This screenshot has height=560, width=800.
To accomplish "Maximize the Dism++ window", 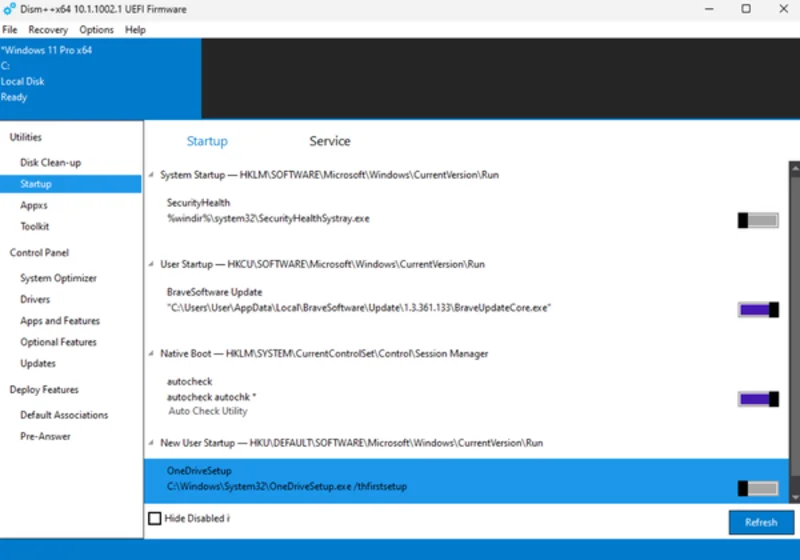I will pos(746,9).
